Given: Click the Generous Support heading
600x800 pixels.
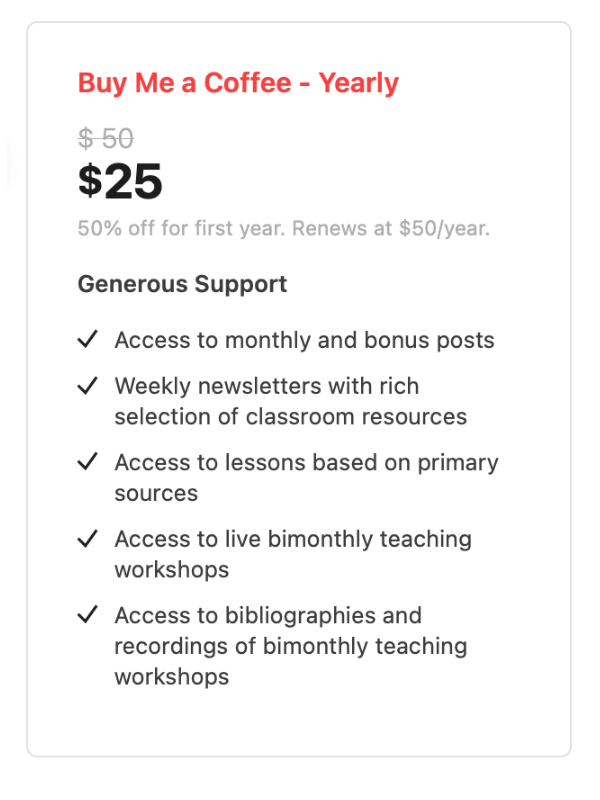Looking at the screenshot, I should [x=182, y=284].
